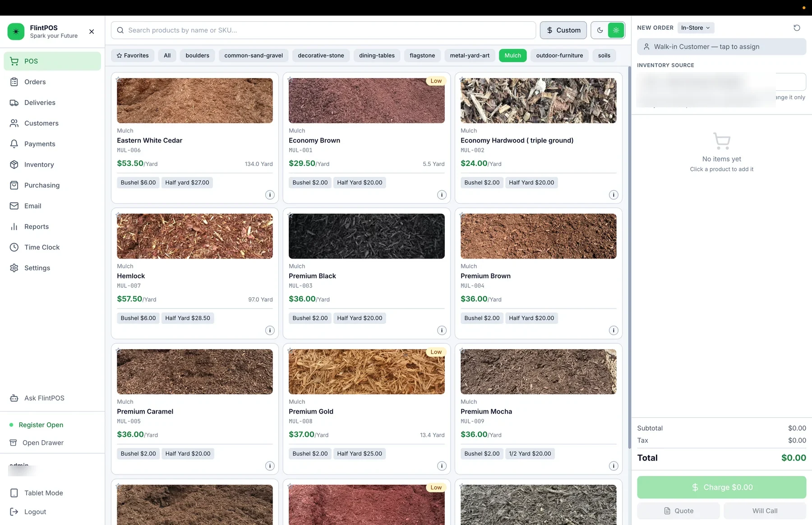Open the Inventory page
Image resolution: width=812 pixels, height=525 pixels.
(52, 165)
